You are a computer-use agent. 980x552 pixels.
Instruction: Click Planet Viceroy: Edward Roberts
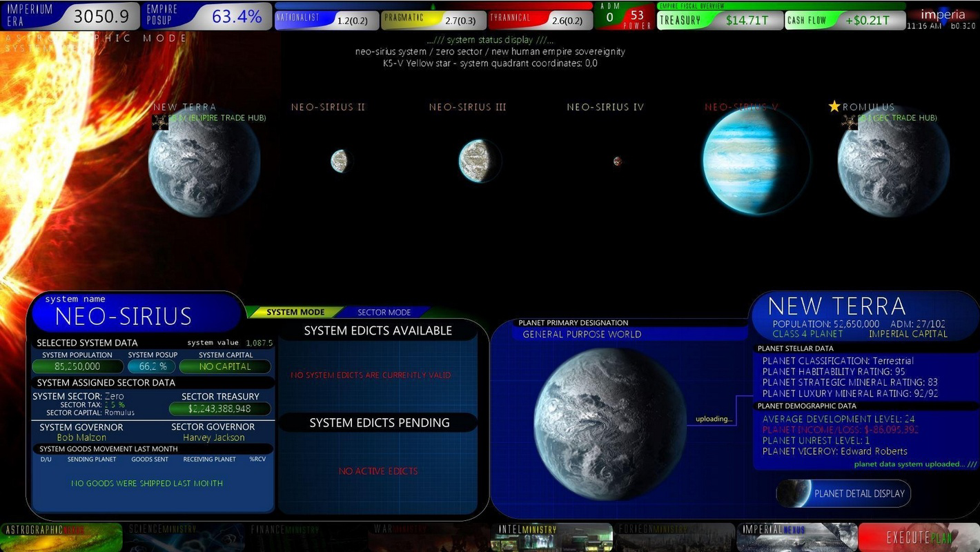834,451
